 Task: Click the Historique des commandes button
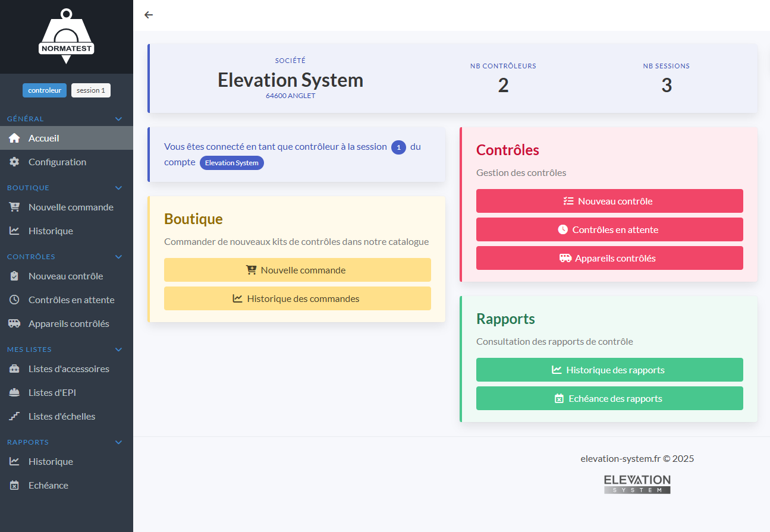pos(297,298)
